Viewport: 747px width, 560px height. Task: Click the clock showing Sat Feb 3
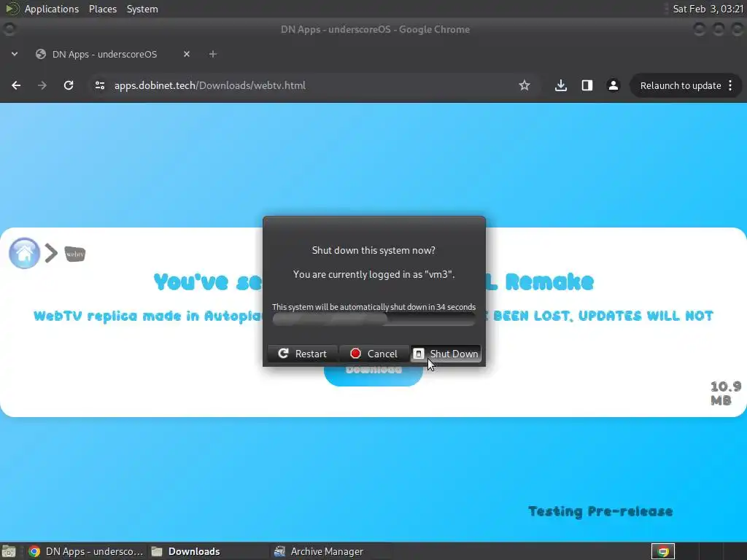708,9
